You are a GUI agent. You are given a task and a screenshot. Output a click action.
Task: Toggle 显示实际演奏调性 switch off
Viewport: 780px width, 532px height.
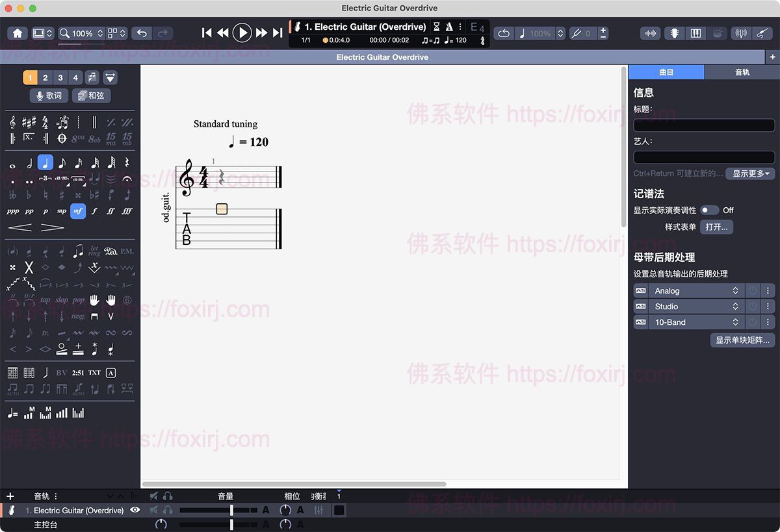click(x=710, y=210)
